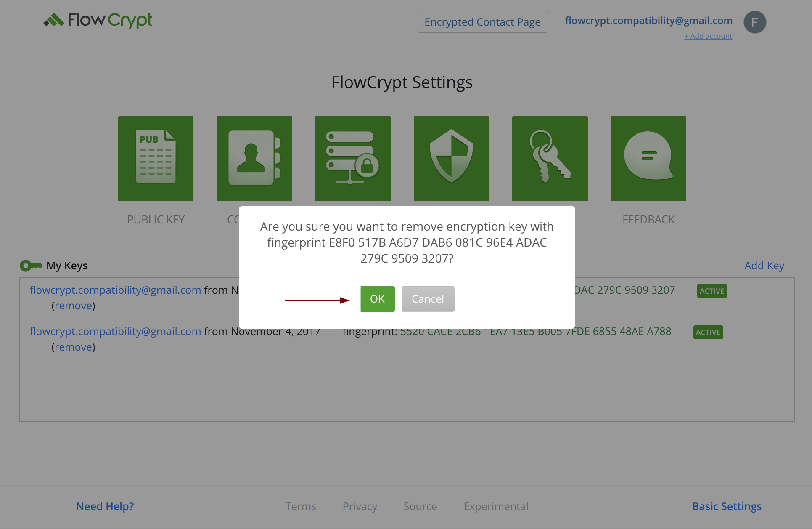The height and width of the screenshot is (529, 812).
Task: Open the Contacts address book tile
Action: [254, 158]
